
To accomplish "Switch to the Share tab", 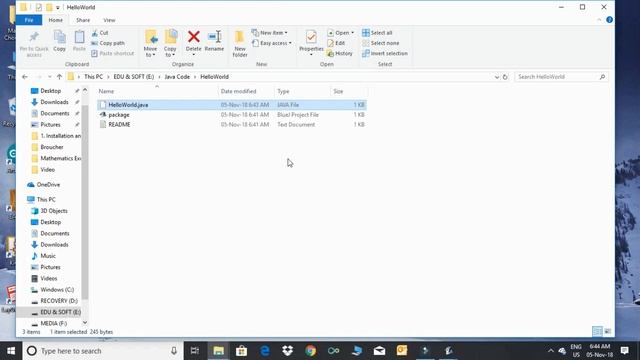I will coord(83,20).
